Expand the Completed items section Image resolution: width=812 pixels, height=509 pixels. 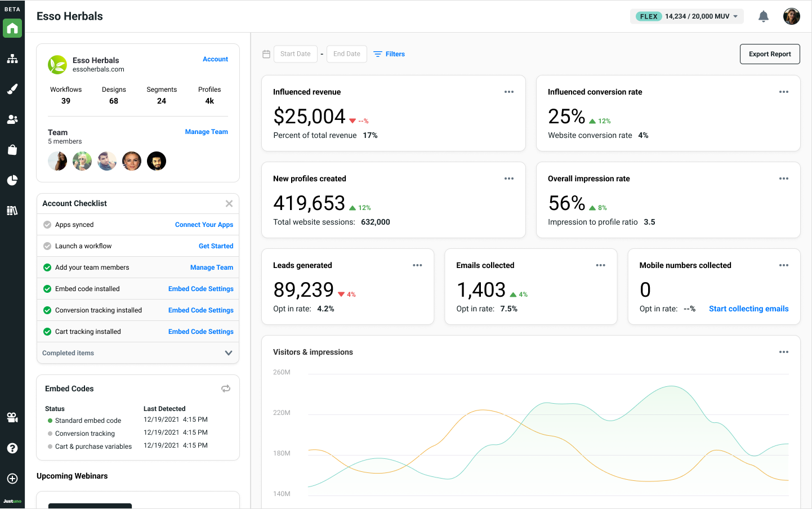click(229, 352)
